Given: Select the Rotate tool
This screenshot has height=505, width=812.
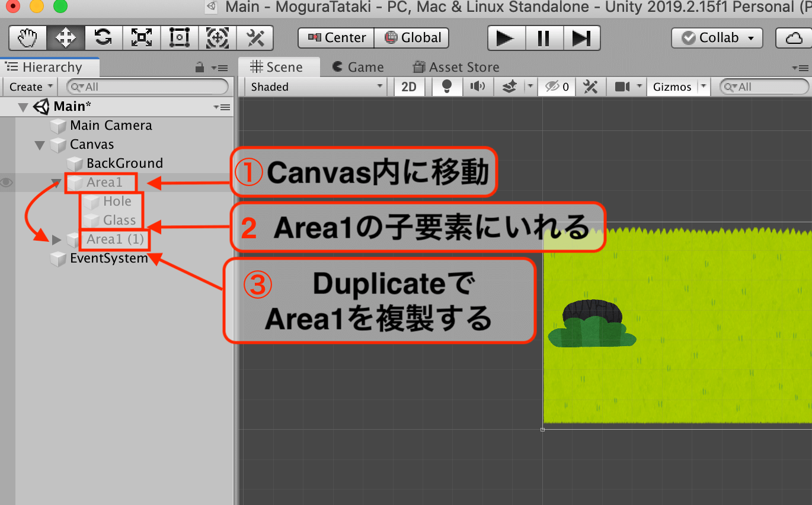Looking at the screenshot, I should point(104,38).
